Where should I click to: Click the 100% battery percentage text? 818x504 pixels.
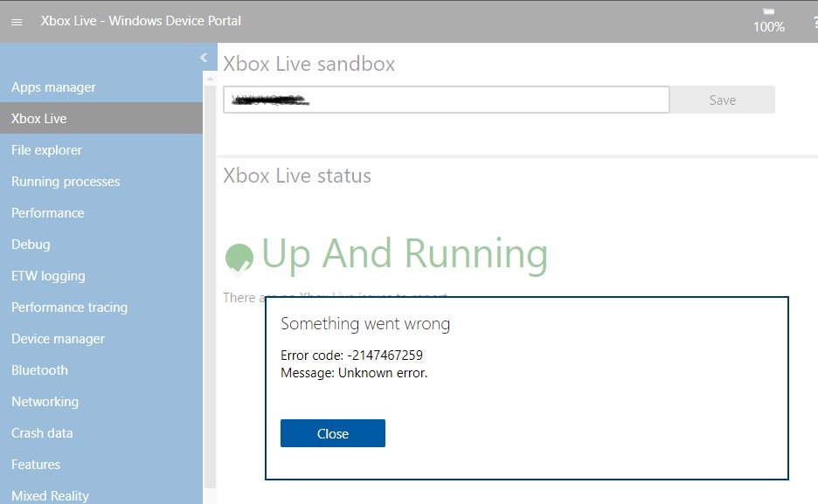coord(768,26)
